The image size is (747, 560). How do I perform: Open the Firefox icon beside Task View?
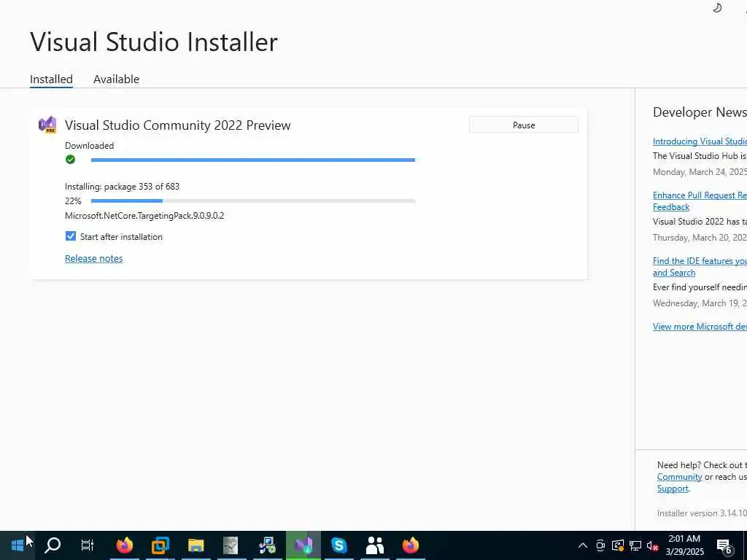pyautogui.click(x=124, y=545)
